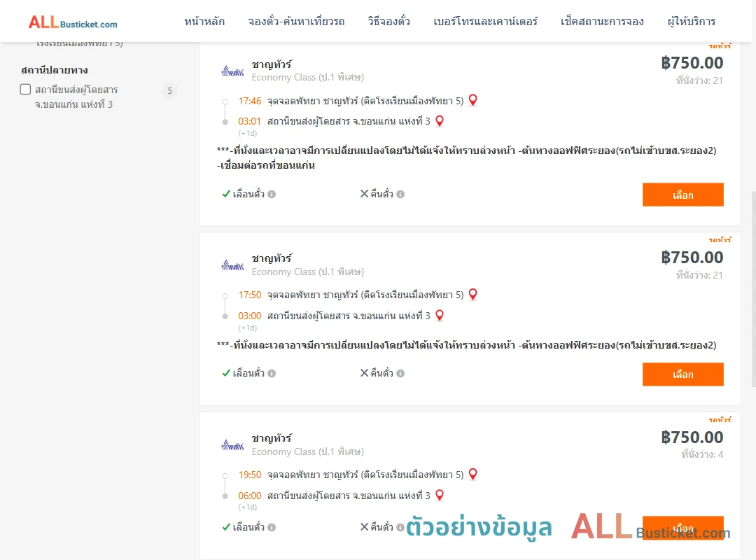Click คืนตั๋ว info icon for 17:50 trip
Image resolution: width=756 pixels, height=560 pixels.
pos(400,373)
